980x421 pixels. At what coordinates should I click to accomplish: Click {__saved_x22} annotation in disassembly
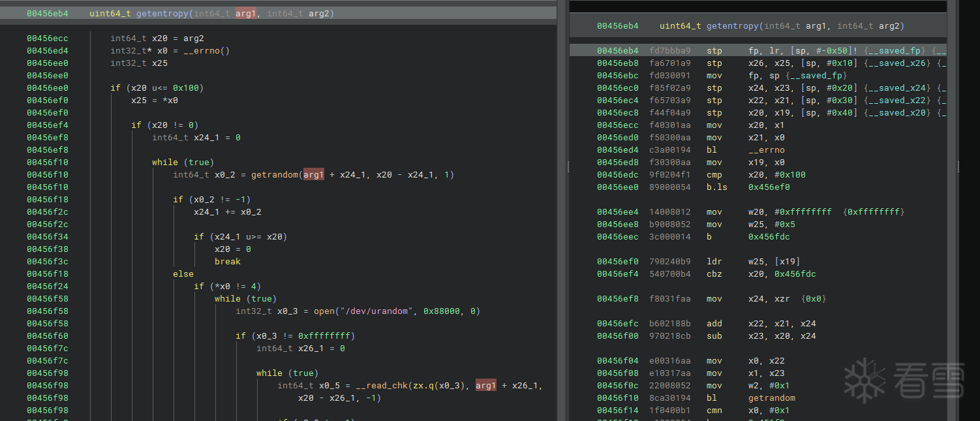(x=897, y=101)
